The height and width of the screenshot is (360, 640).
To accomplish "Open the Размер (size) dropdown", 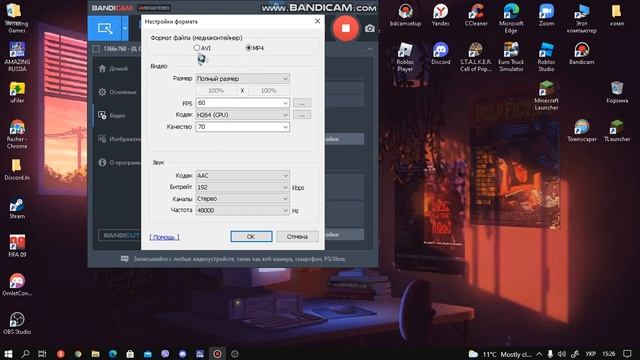I will click(x=242, y=78).
